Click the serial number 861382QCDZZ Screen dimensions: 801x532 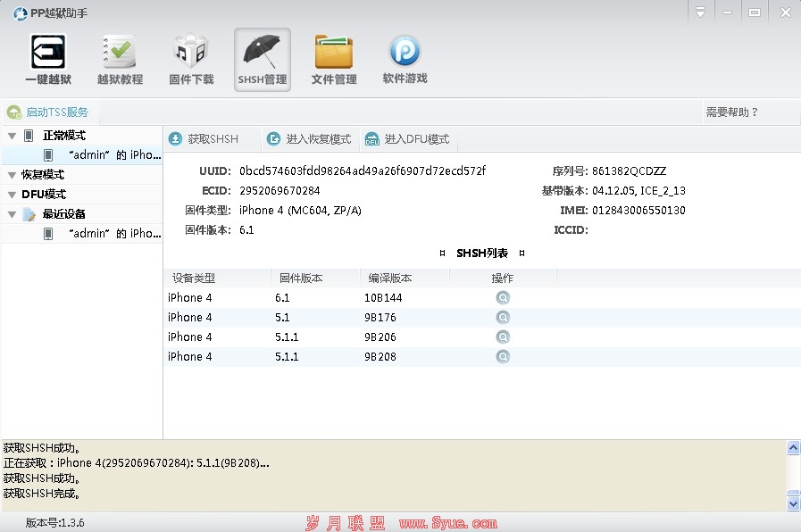click(x=629, y=171)
